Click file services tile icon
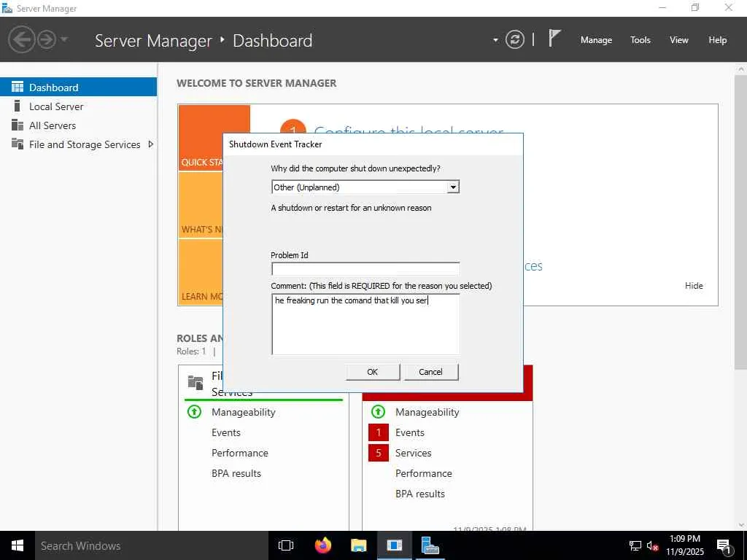 pyautogui.click(x=196, y=382)
